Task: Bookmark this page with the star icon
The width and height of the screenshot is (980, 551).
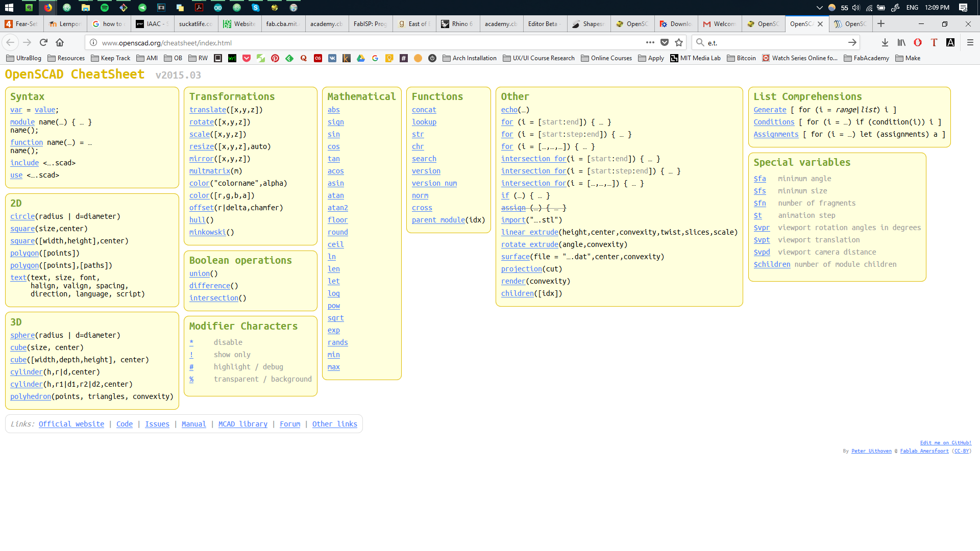Action: point(679,42)
